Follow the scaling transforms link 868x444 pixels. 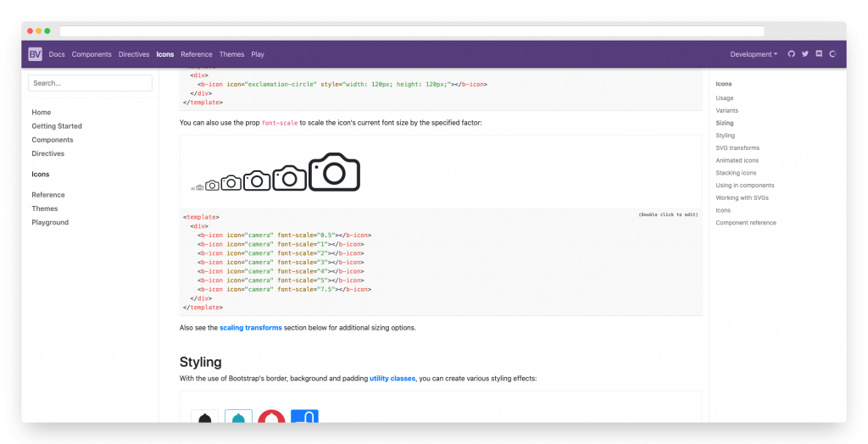click(251, 328)
